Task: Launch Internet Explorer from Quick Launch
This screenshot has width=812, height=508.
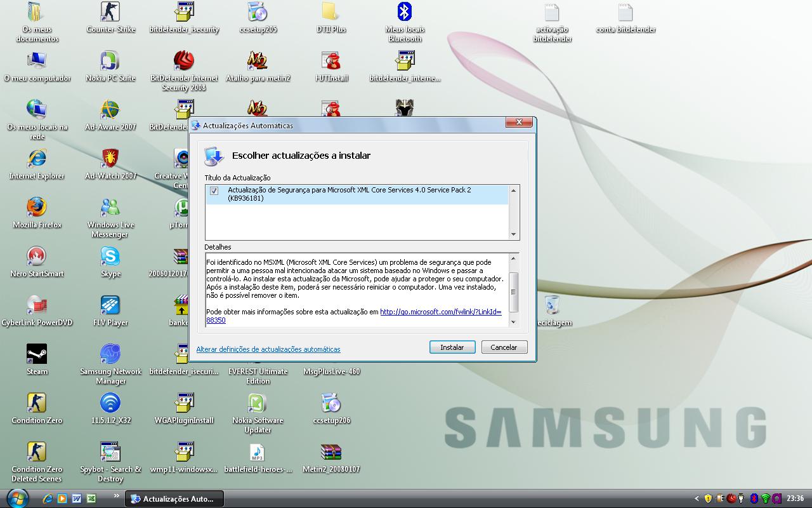Action: pos(48,499)
